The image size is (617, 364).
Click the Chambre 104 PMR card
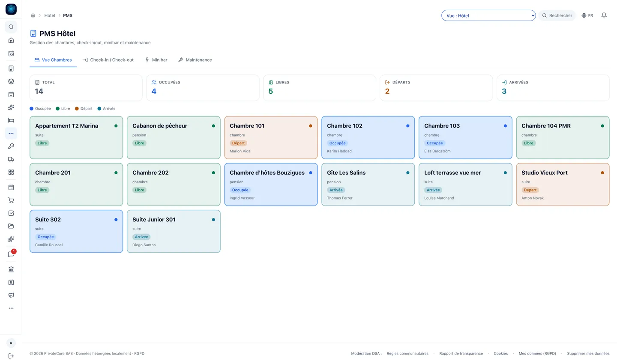(x=563, y=137)
